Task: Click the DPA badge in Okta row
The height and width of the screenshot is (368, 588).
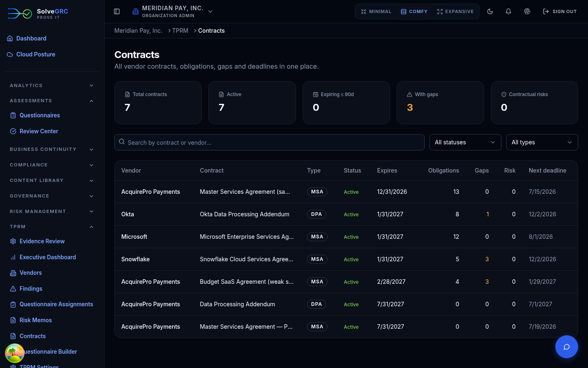Action: pyautogui.click(x=316, y=214)
